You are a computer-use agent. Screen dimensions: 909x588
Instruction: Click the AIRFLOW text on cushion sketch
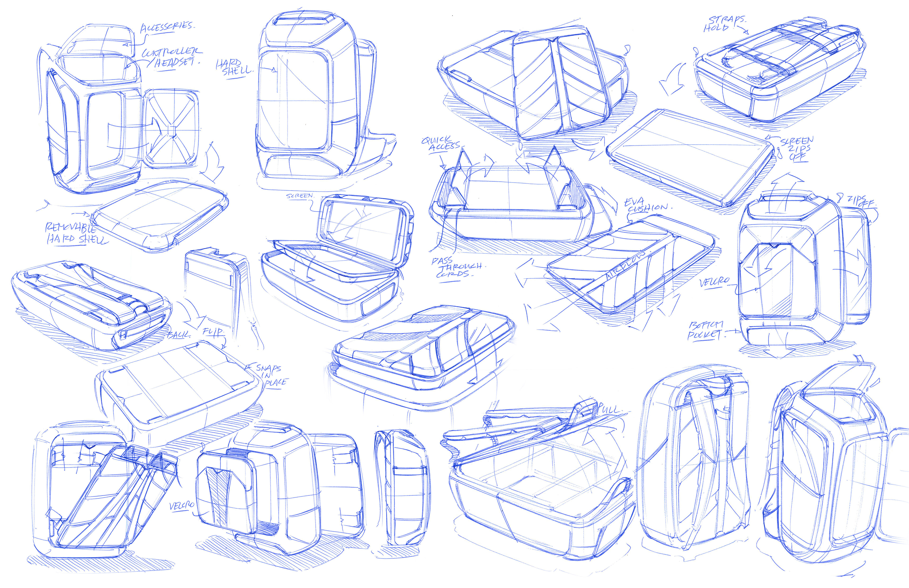[625, 266]
